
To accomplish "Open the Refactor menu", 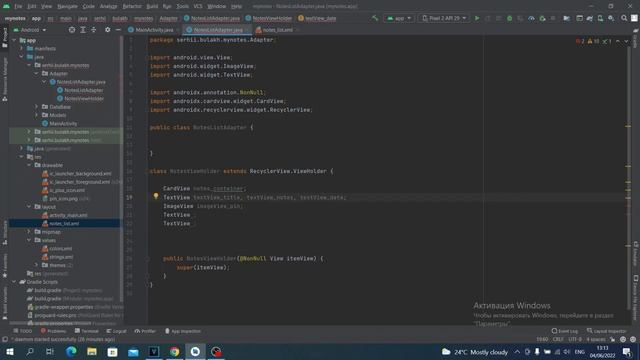I will [132, 7].
